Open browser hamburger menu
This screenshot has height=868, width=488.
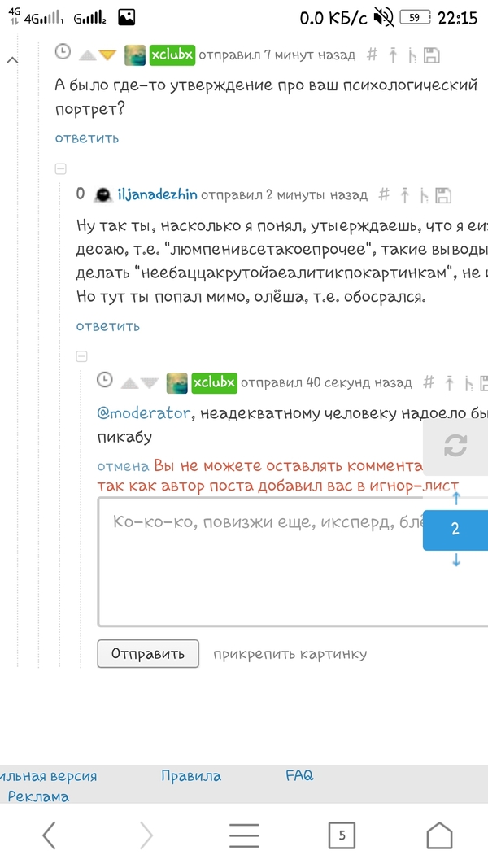coord(244,835)
